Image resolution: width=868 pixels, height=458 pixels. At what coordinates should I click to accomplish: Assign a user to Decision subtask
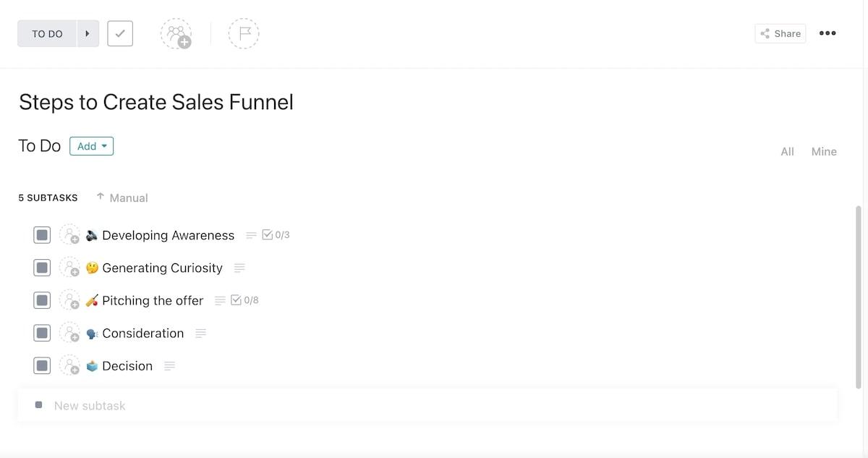[69, 366]
